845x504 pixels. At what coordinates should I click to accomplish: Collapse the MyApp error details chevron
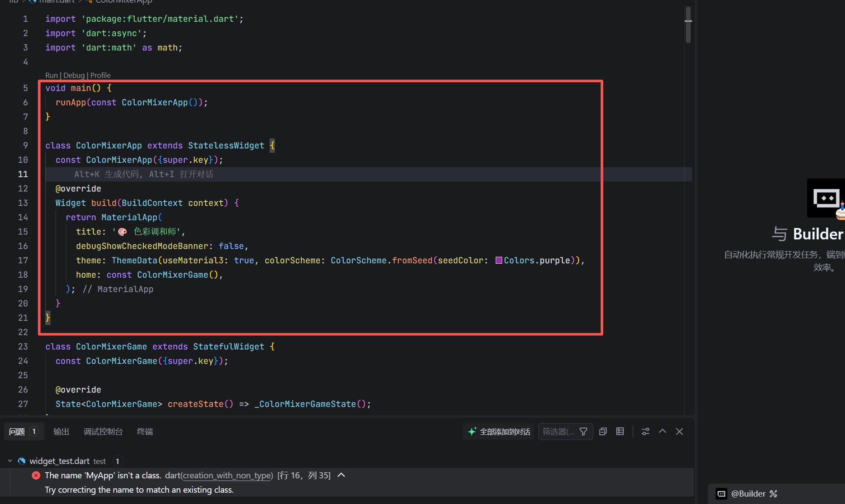coord(341,475)
